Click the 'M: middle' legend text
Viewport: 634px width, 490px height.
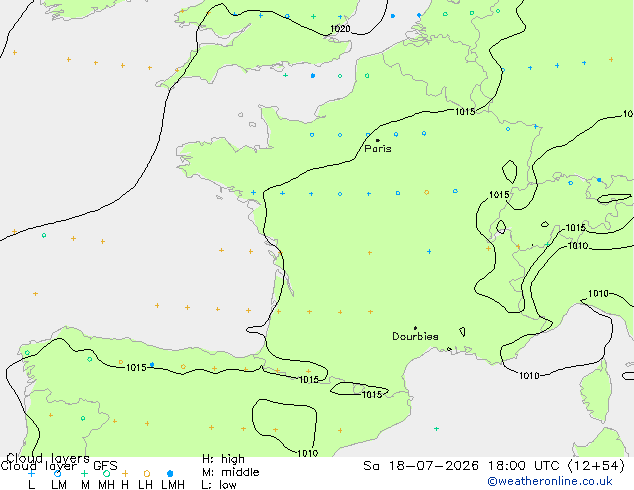tap(230, 472)
